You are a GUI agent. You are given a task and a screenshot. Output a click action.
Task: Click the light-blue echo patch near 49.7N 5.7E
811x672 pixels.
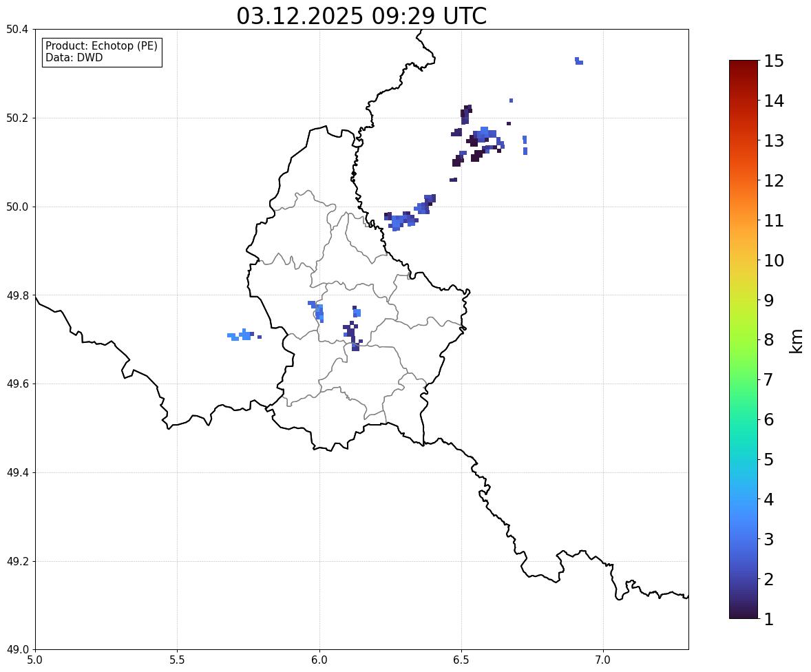pyautogui.click(x=242, y=335)
